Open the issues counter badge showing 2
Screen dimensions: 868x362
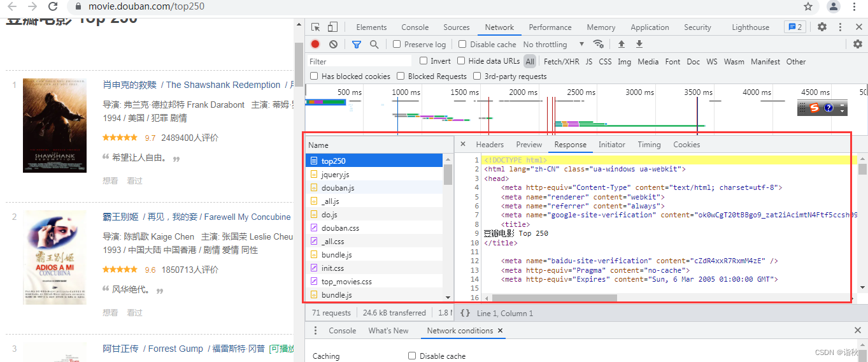tap(795, 27)
